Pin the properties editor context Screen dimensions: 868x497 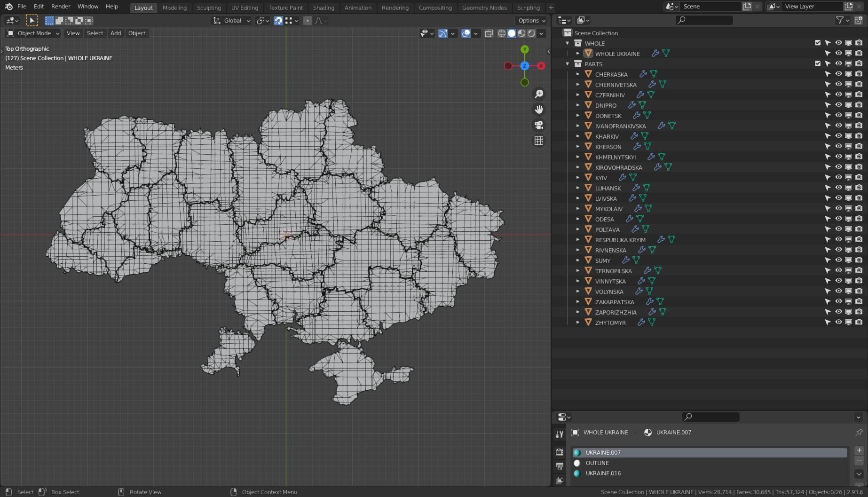(859, 432)
